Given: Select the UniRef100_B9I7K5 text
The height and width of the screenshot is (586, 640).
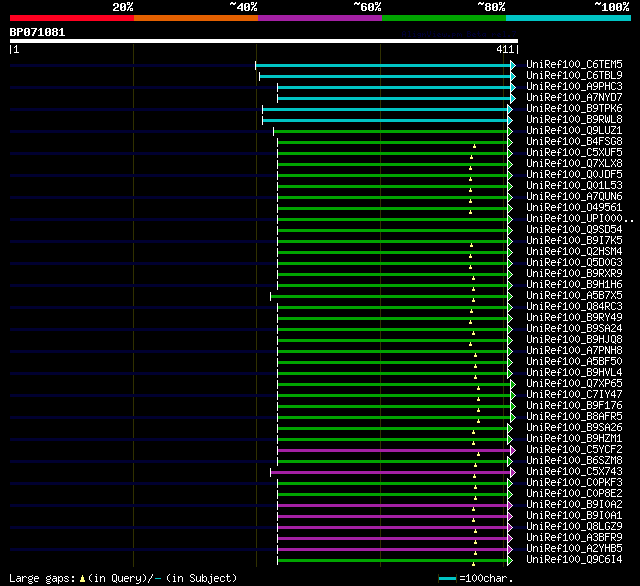Looking at the screenshot, I should [x=574, y=241].
